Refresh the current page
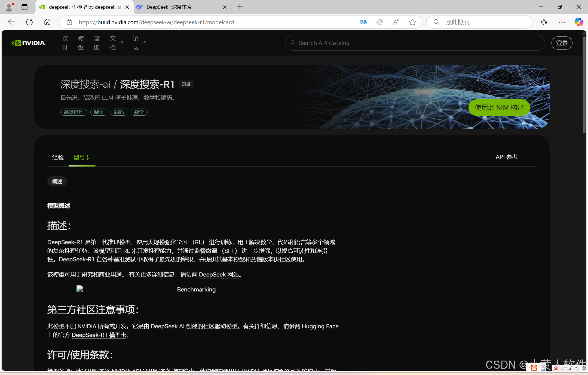The width and height of the screenshot is (588, 375). [29, 22]
